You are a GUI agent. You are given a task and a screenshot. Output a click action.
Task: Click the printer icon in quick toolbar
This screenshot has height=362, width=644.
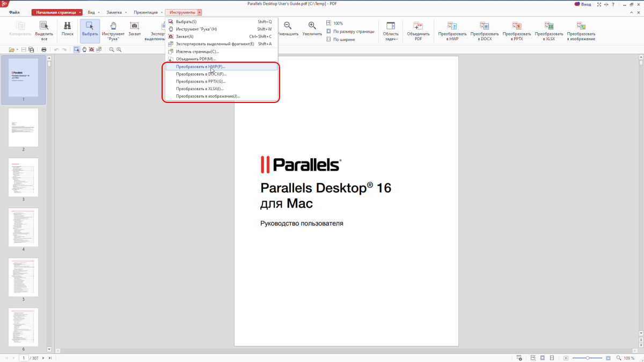click(x=44, y=49)
